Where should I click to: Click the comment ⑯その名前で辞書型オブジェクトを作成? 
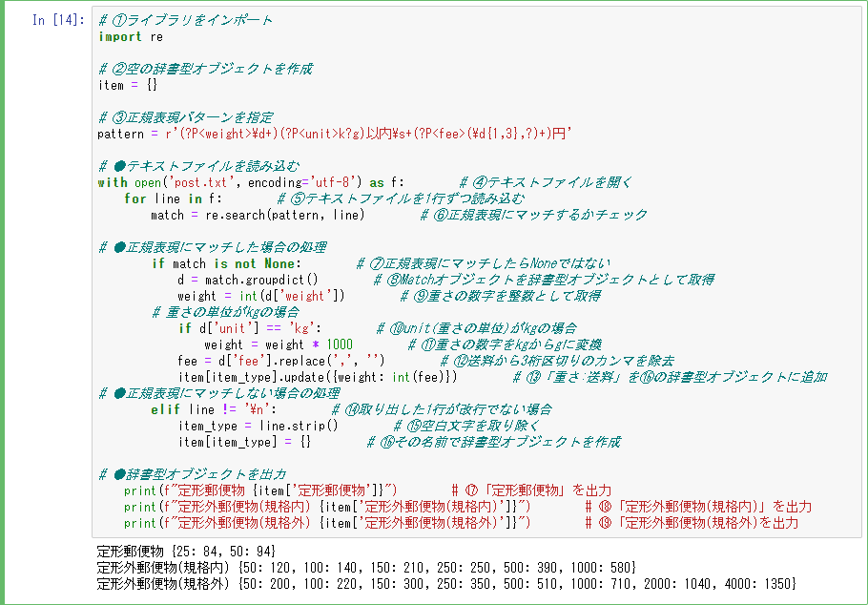tap(493, 442)
